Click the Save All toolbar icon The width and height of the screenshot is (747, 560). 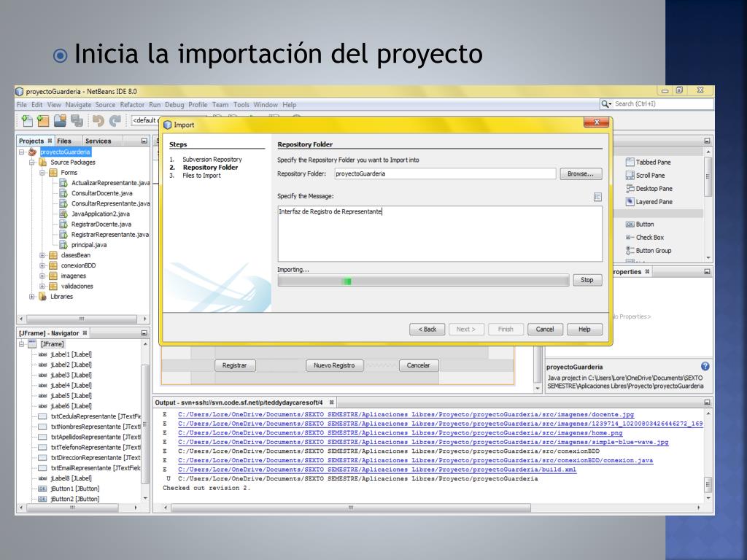(x=77, y=121)
